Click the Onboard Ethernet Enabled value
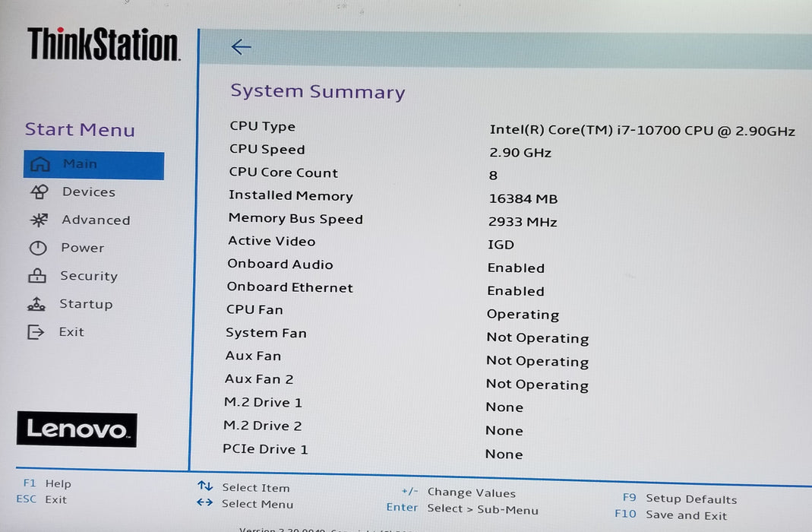This screenshot has height=532, width=812. tap(515, 291)
